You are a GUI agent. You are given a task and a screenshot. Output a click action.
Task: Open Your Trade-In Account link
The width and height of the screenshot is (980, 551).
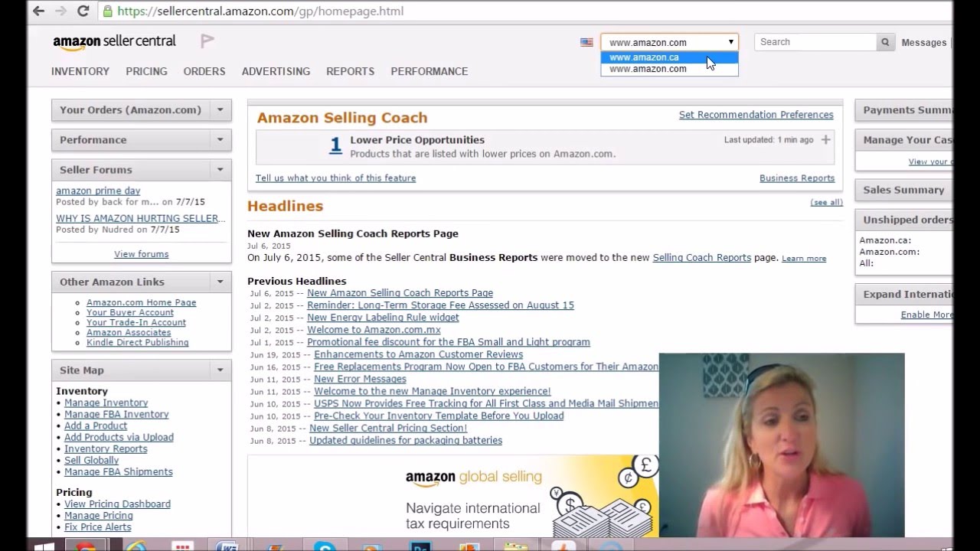click(136, 322)
